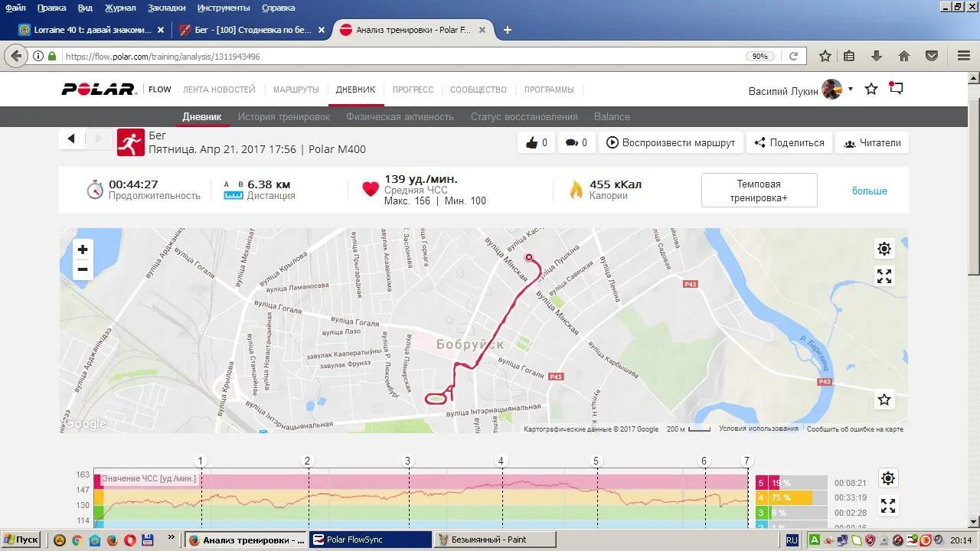Go to the browser home page
This screenshot has height=551, width=980.
coord(904,56)
